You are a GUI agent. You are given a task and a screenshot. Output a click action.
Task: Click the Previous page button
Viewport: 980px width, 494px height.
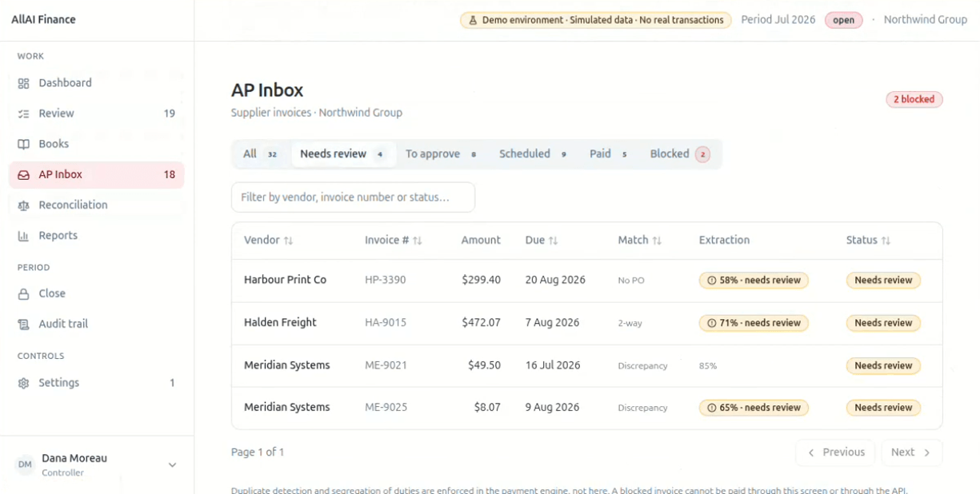coord(835,452)
